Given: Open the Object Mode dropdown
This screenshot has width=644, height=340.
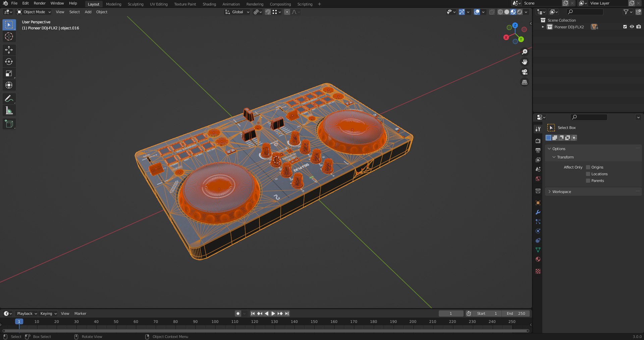Looking at the screenshot, I should 34,12.
